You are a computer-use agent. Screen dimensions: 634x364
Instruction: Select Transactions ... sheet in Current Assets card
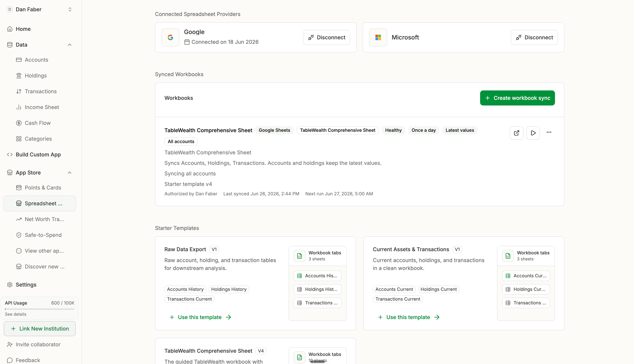pyautogui.click(x=526, y=303)
